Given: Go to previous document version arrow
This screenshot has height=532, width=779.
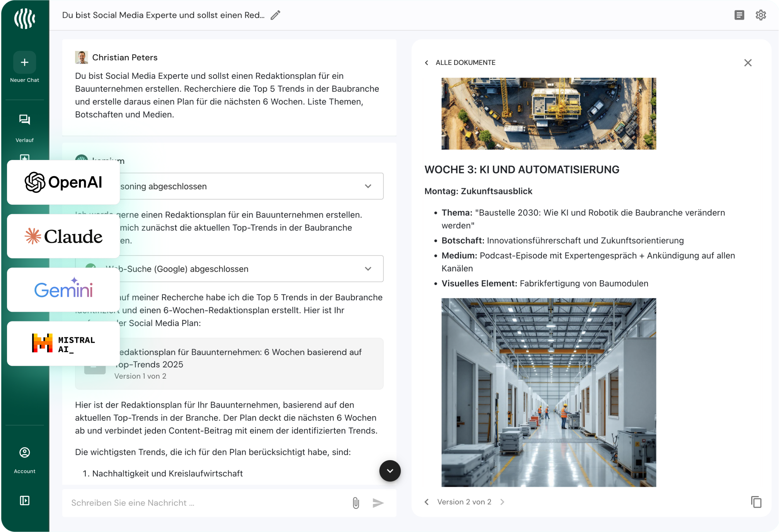Looking at the screenshot, I should [x=426, y=502].
